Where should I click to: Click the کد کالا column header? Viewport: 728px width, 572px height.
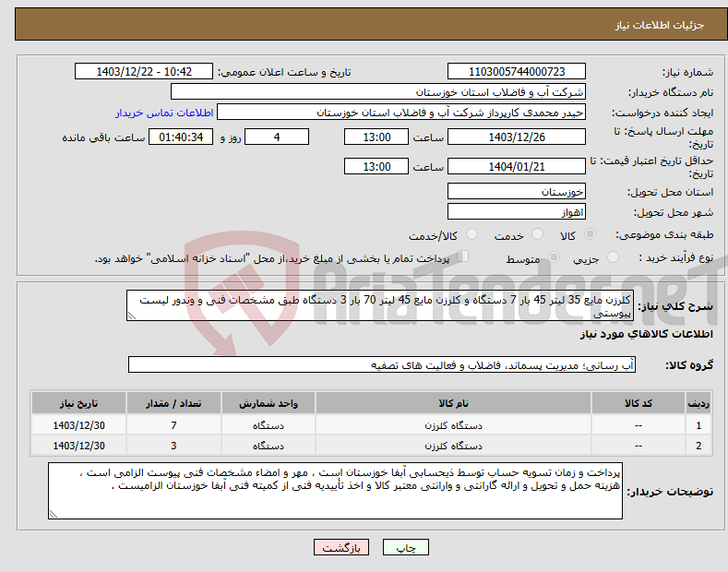point(638,403)
